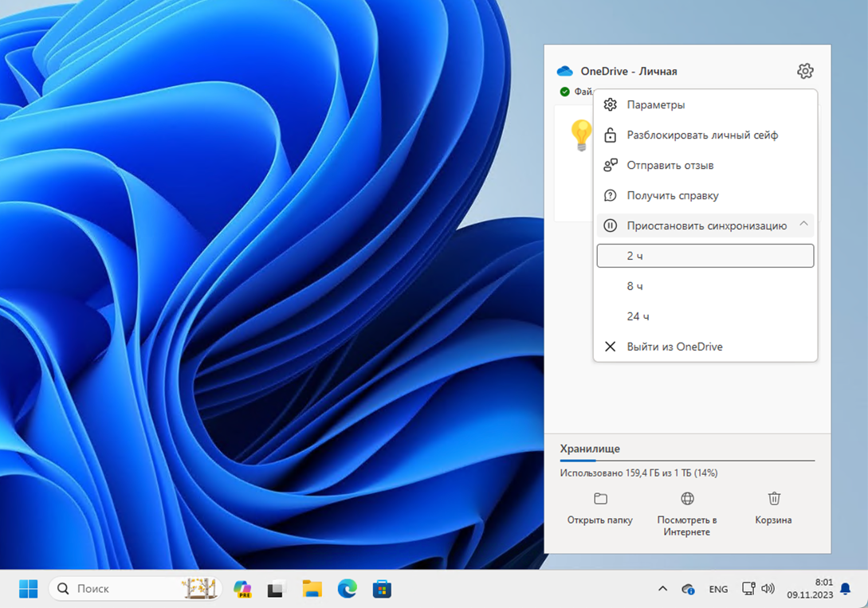Click the OneDrive settings gear icon

pyautogui.click(x=805, y=71)
